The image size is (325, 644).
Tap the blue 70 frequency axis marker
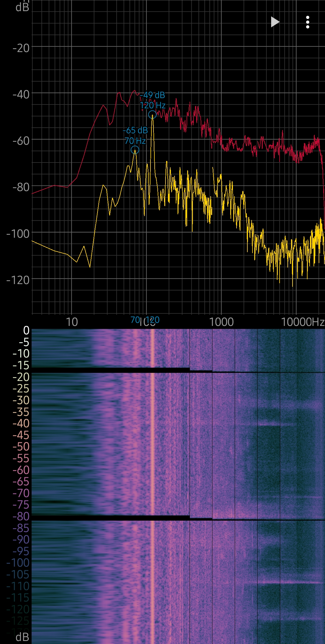pos(135,320)
